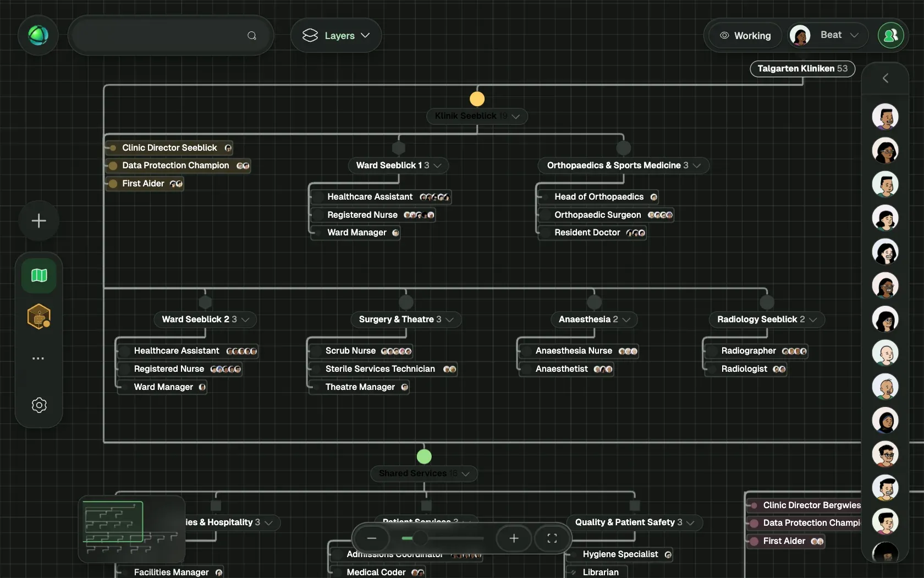
Task: Open the Resident Doctor role
Action: pos(592,233)
